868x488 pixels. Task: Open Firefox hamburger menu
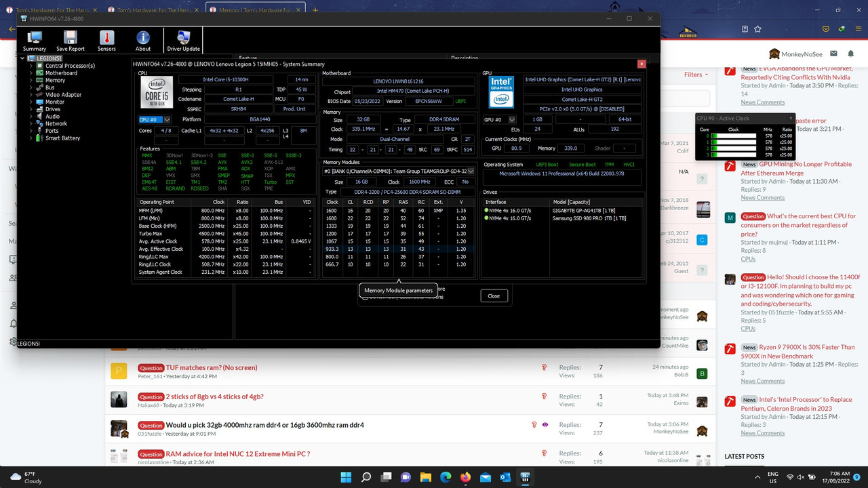pyautogui.click(x=857, y=29)
